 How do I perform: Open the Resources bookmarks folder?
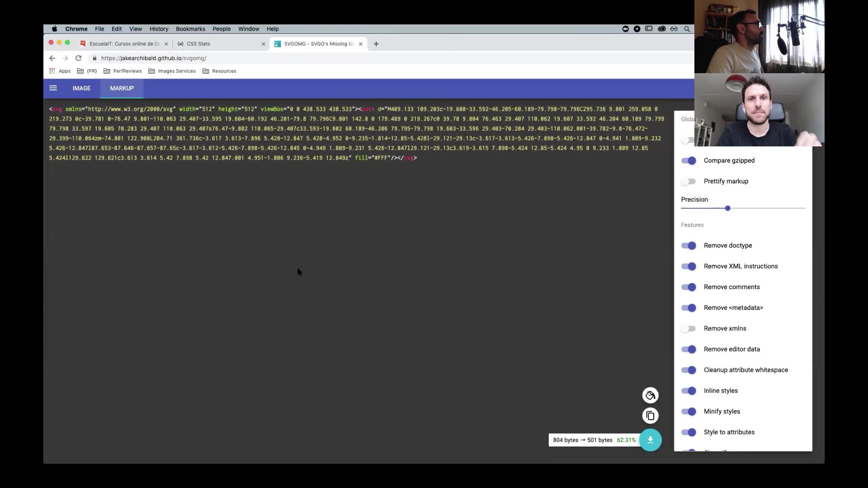tap(219, 71)
